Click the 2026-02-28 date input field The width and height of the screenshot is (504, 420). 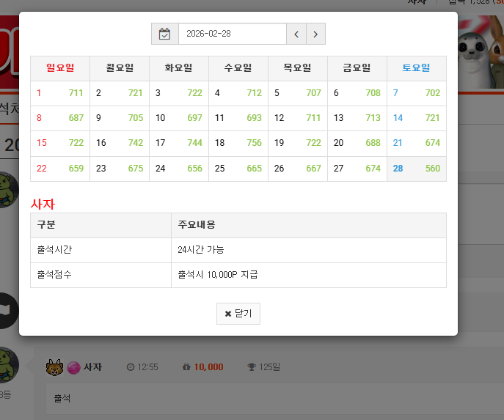pyautogui.click(x=232, y=34)
